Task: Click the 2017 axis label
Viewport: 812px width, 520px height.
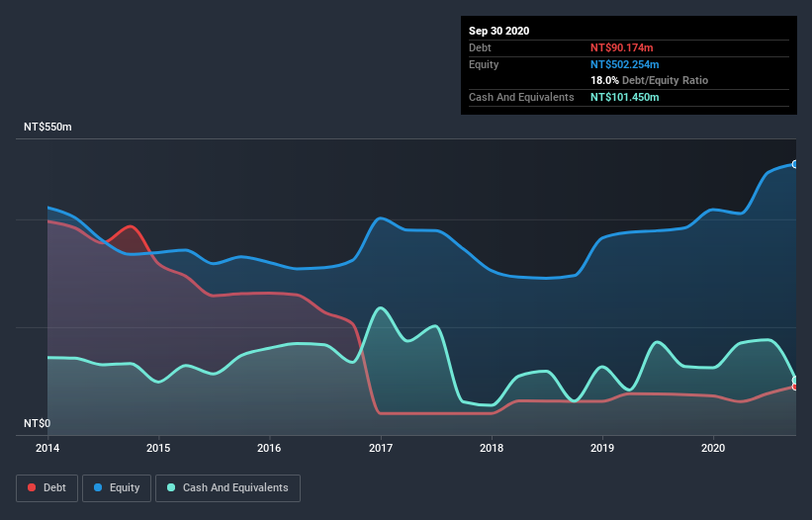Action: [381, 448]
